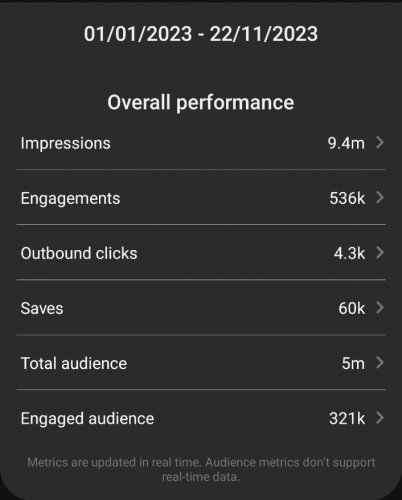Select the Outbound clicks label
Screen dimensions: 402x500
tap(79, 253)
